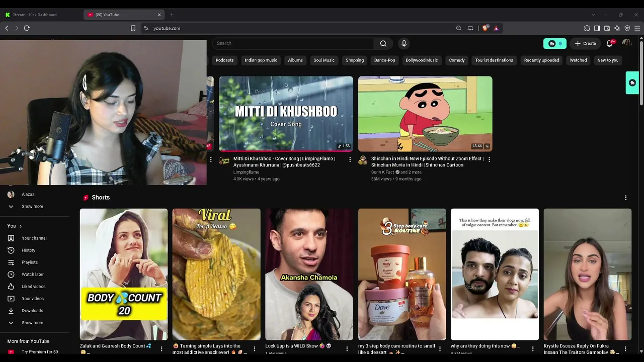Select the New to you chip
Viewport: 644px width, 362px height.
(x=608, y=60)
